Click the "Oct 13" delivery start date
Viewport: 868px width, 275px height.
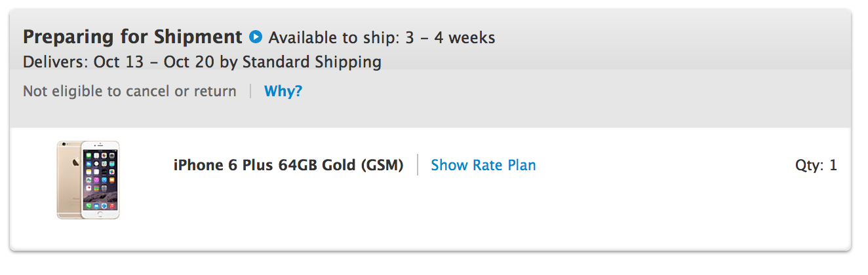tap(115, 62)
